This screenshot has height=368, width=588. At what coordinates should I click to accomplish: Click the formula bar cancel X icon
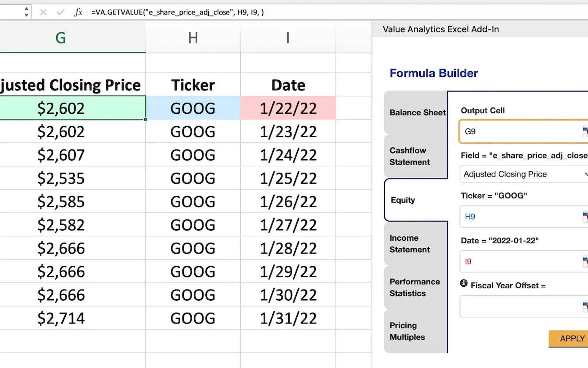pos(43,12)
